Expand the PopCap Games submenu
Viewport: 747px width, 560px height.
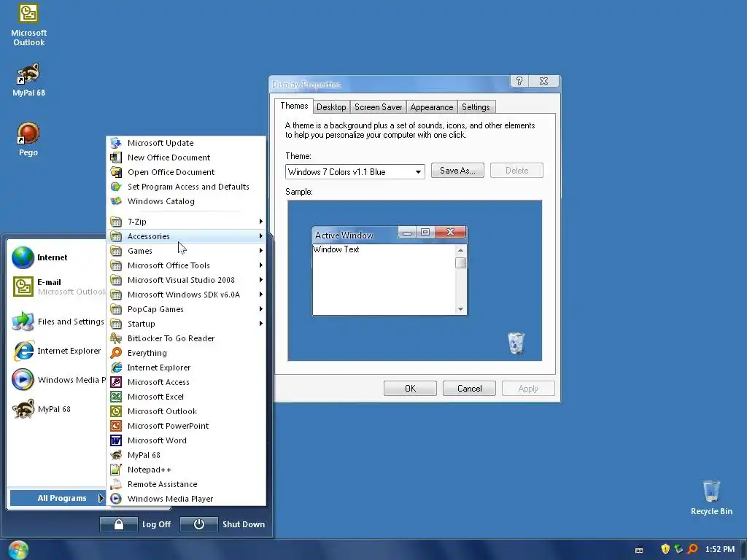click(x=186, y=309)
